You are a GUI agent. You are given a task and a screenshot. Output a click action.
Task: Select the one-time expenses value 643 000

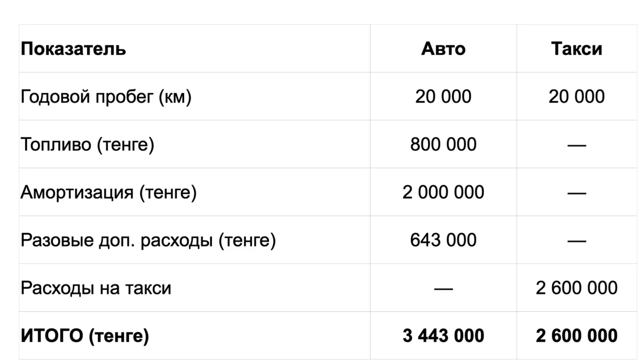tap(443, 240)
